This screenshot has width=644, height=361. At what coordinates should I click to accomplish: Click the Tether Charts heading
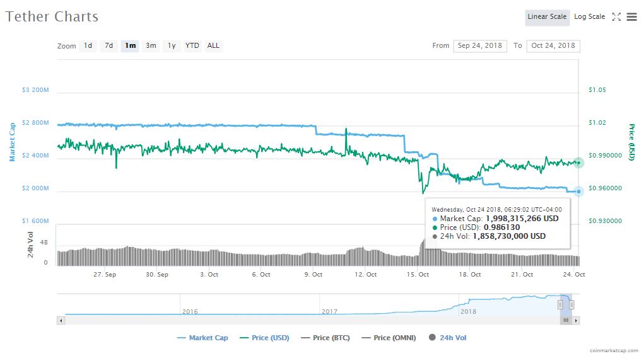(52, 17)
